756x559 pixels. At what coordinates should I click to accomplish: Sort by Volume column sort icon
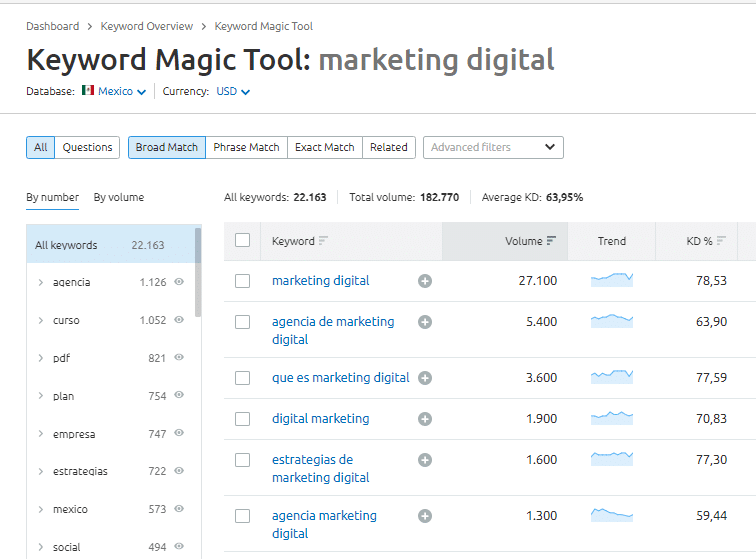[x=552, y=240]
